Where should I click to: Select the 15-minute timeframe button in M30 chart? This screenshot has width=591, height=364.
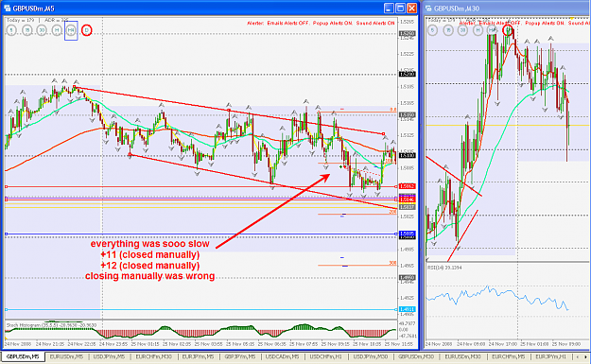click(448, 30)
